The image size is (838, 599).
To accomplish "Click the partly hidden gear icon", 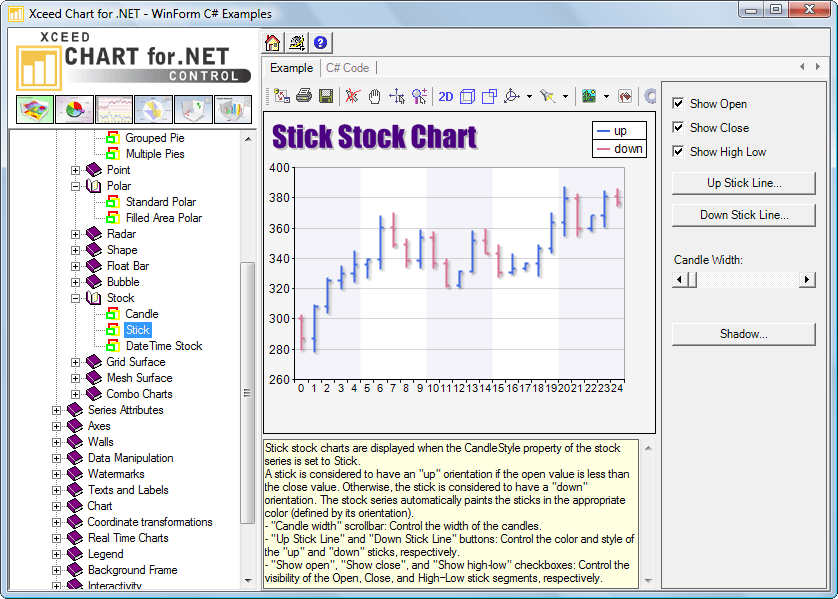I will pyautogui.click(x=650, y=96).
